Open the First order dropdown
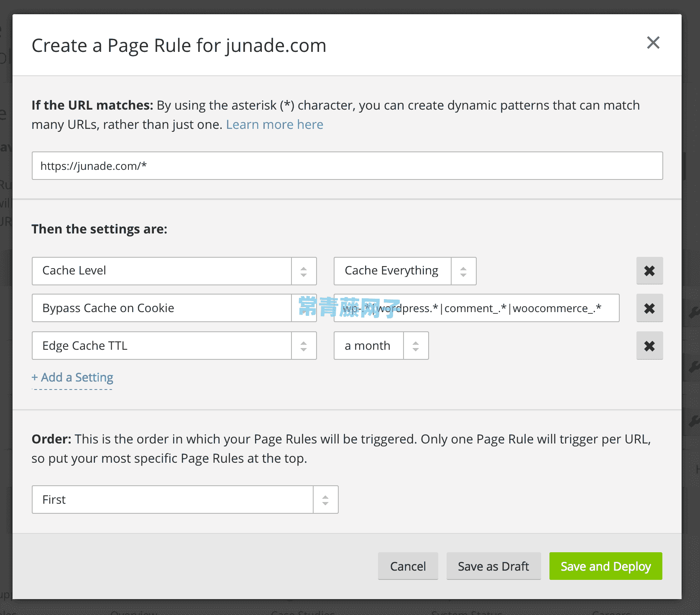700x615 pixels. (x=185, y=500)
